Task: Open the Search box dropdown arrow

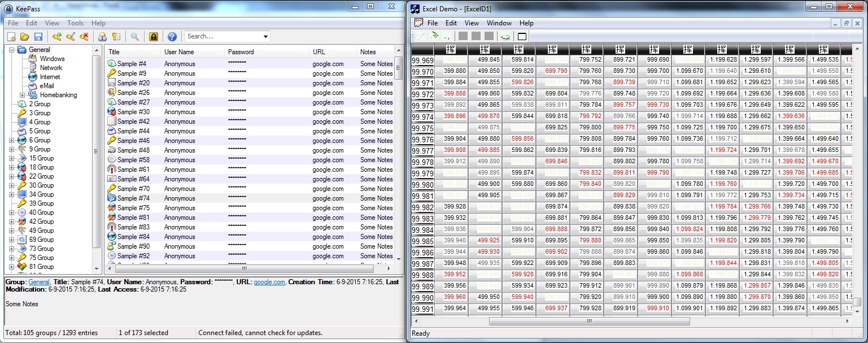Action: pos(265,37)
